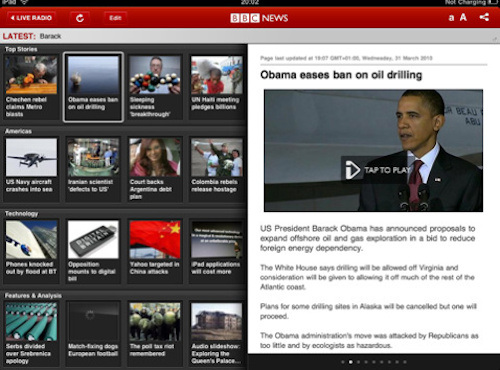Open Sleeping sickness breakthrough story
Screen dimensions: 500x370
[x=155, y=87]
